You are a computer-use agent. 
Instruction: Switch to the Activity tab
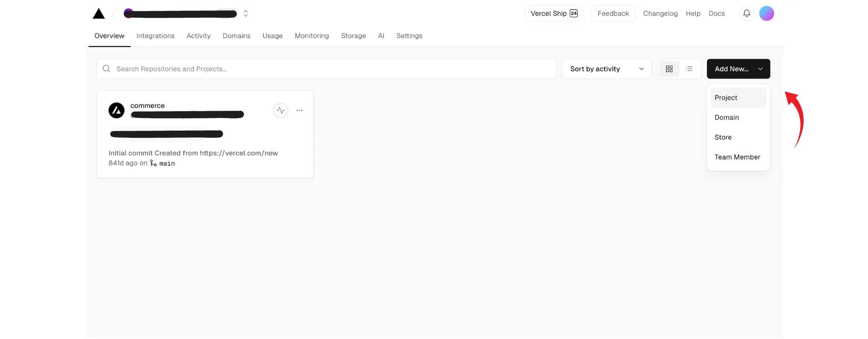tap(198, 36)
